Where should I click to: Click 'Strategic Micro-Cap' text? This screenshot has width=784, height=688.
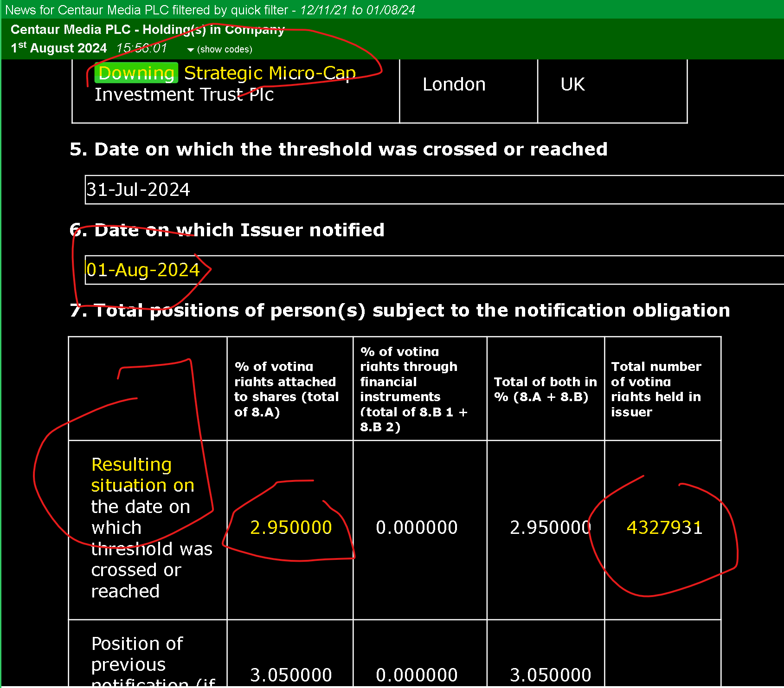(x=270, y=73)
